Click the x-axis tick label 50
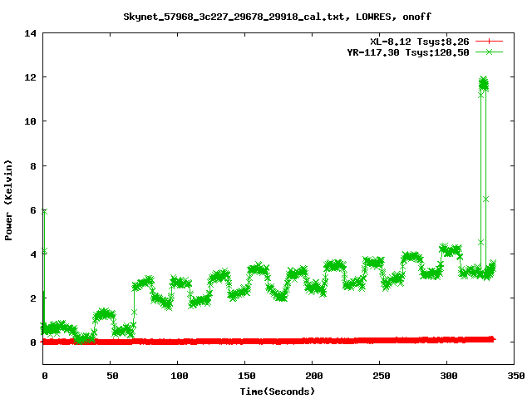Image resolution: width=532 pixels, height=399 pixels. coord(113,376)
